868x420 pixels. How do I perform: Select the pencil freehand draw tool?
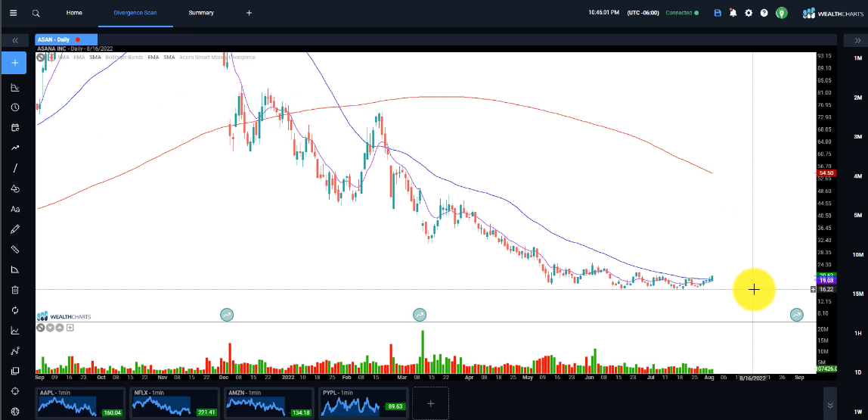click(x=15, y=229)
